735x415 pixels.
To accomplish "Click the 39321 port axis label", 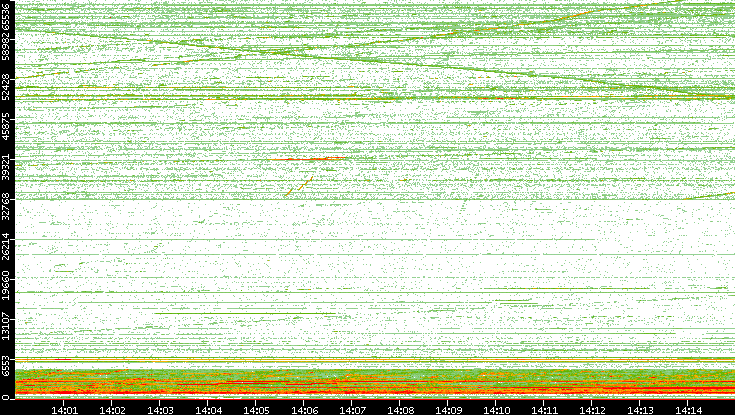I will click(6, 166).
